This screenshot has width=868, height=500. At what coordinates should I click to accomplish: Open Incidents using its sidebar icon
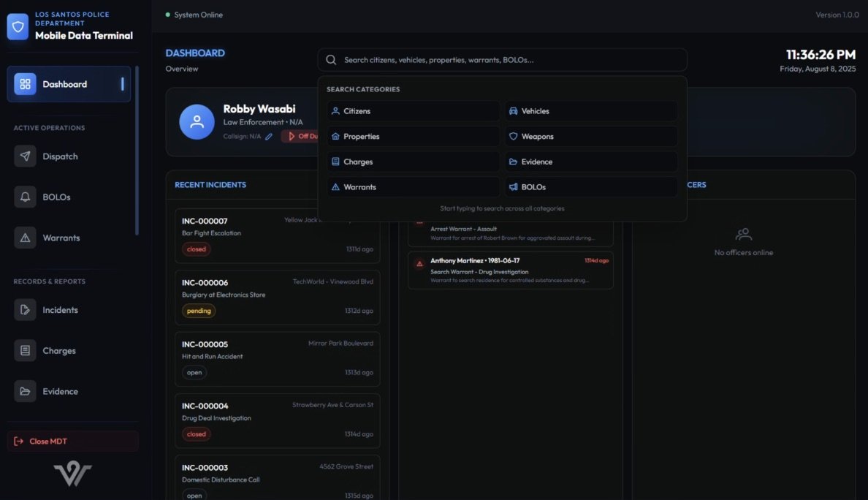(x=25, y=310)
